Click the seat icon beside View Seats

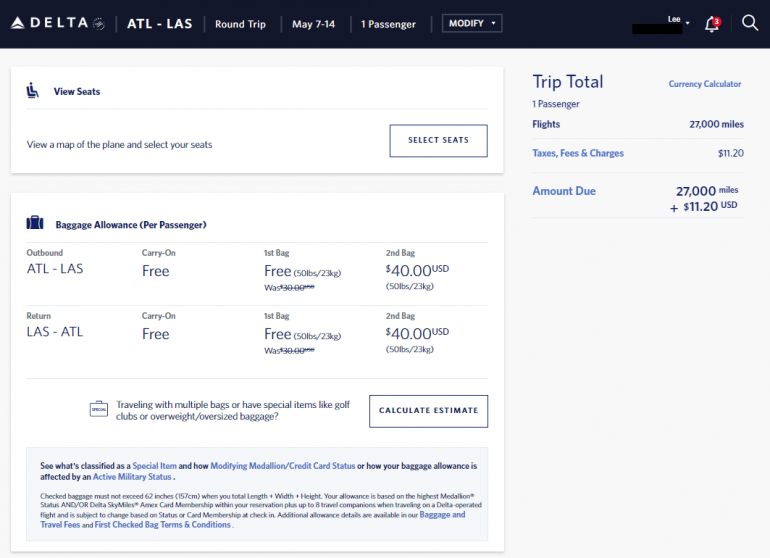[x=33, y=91]
